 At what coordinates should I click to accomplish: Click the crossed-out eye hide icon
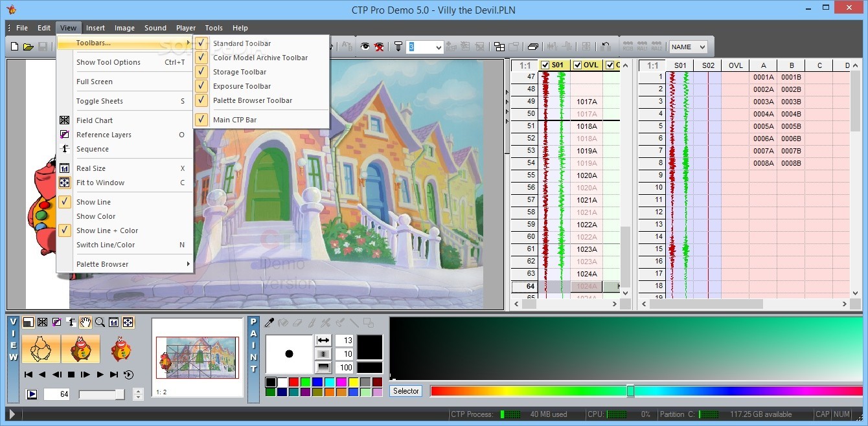pyautogui.click(x=380, y=47)
